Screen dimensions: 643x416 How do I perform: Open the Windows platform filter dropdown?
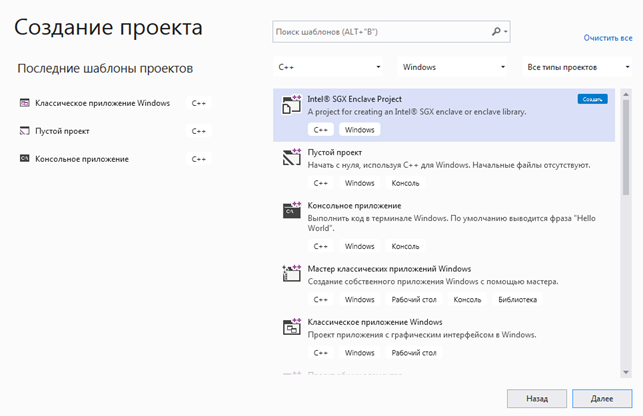coord(452,67)
